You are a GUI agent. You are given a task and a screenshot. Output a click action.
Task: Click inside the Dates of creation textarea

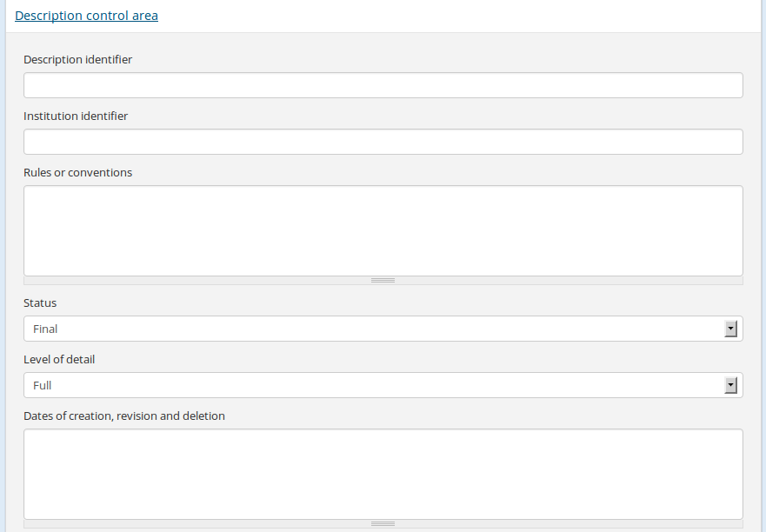[x=383, y=474]
